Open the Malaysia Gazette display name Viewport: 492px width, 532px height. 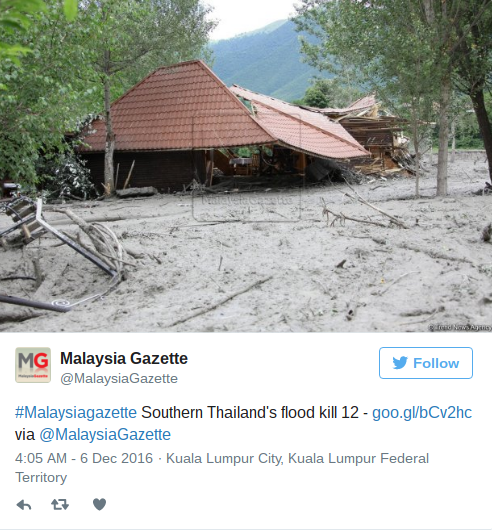[124, 359]
